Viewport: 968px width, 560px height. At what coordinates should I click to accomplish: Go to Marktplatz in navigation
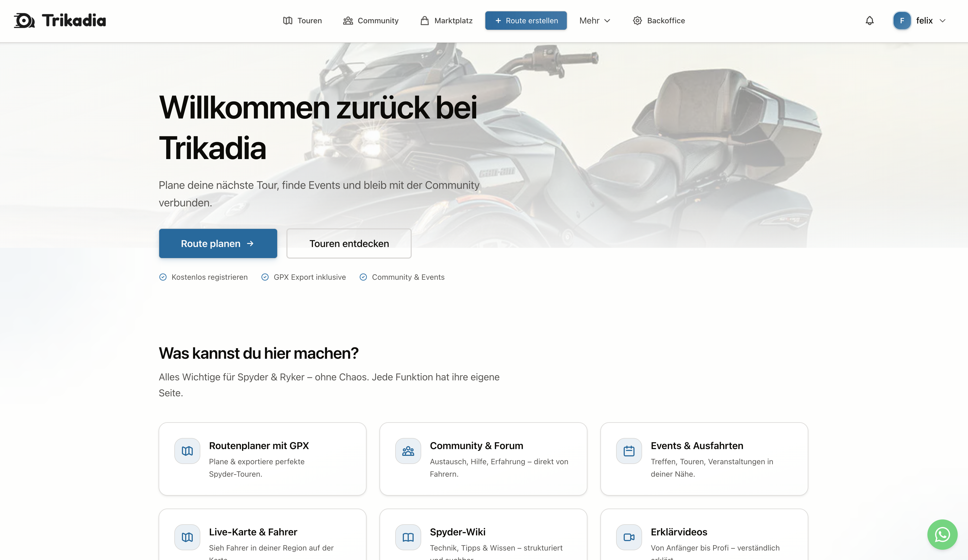coord(446,21)
